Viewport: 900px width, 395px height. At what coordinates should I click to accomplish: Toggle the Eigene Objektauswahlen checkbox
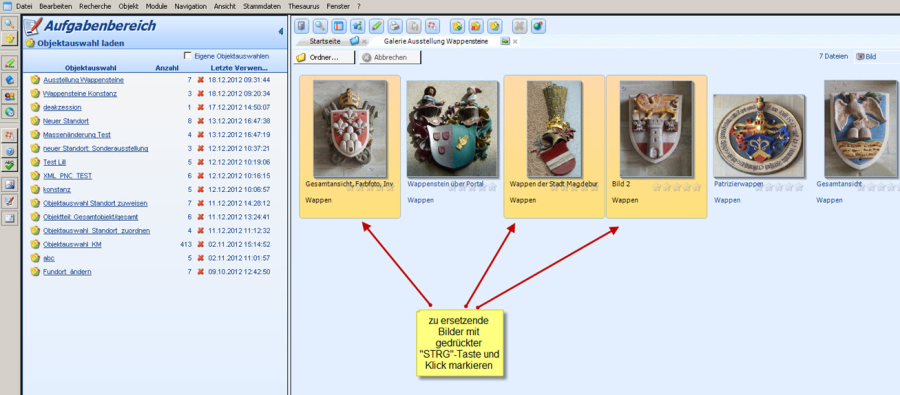tap(187, 56)
